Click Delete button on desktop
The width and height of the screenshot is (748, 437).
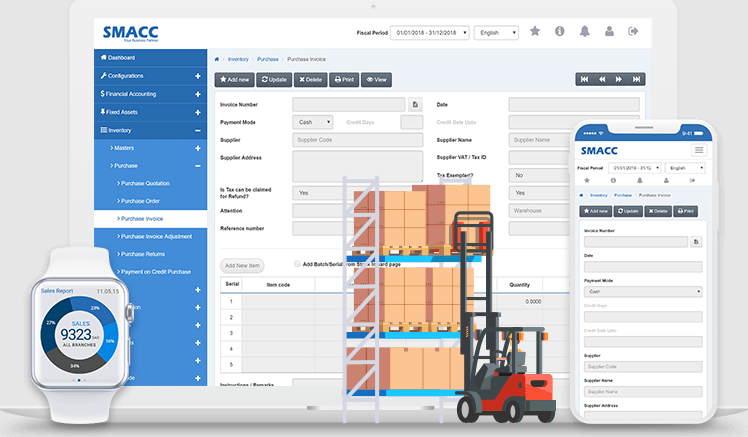tap(311, 80)
